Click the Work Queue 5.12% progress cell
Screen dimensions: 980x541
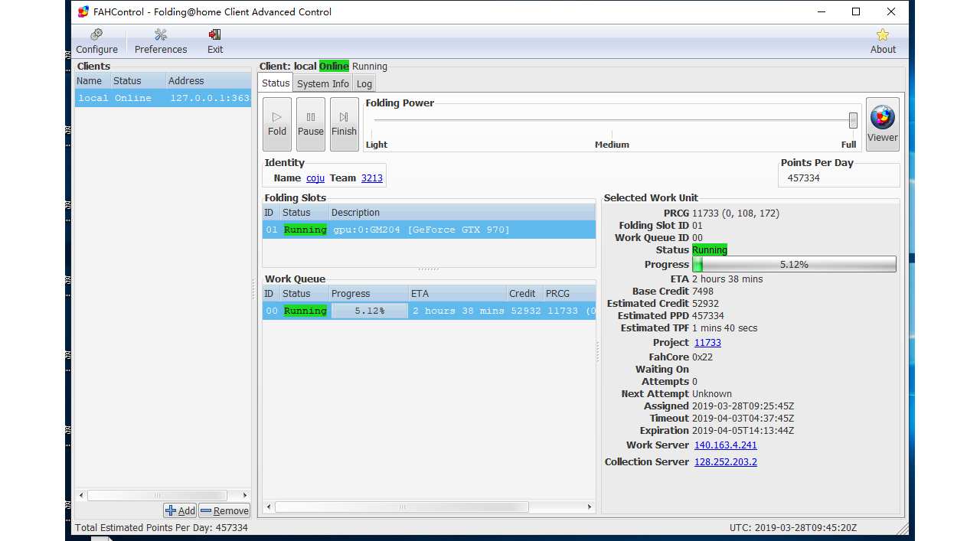tap(369, 311)
